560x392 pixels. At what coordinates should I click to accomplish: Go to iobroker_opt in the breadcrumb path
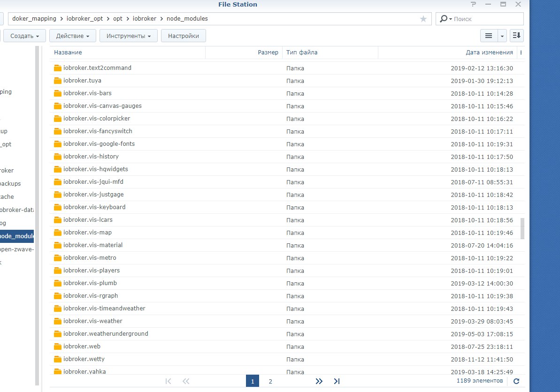tap(84, 19)
